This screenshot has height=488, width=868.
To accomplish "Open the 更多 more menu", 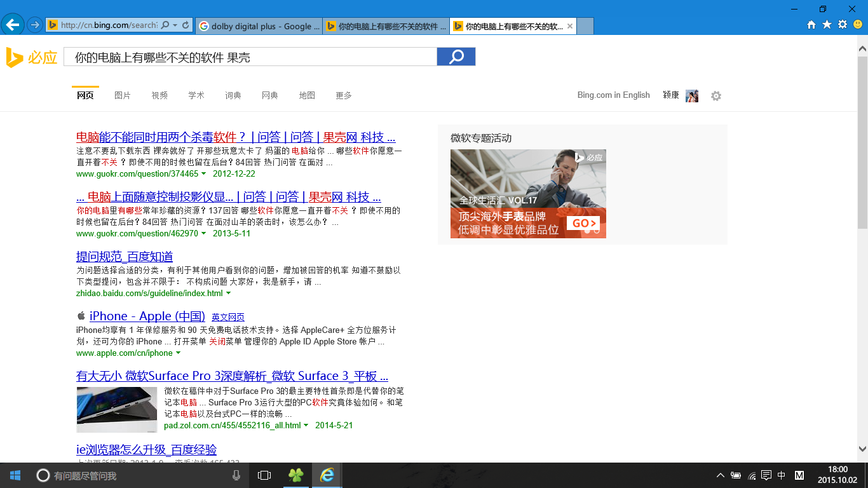I will click(344, 95).
